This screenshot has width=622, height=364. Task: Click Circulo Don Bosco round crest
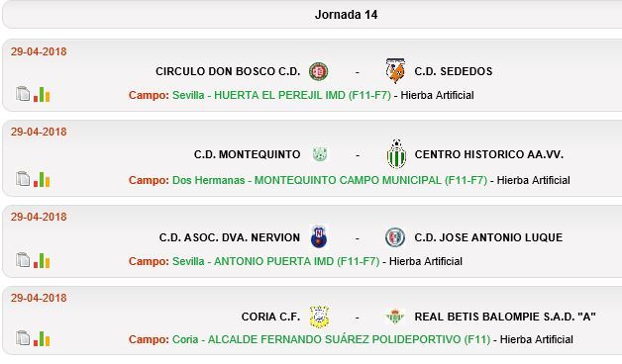pos(319,71)
